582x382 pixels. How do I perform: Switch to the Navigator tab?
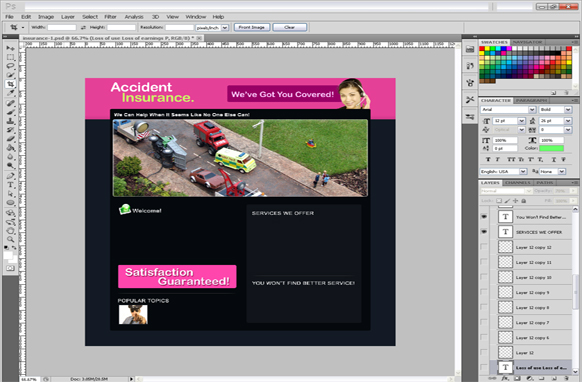pos(527,42)
